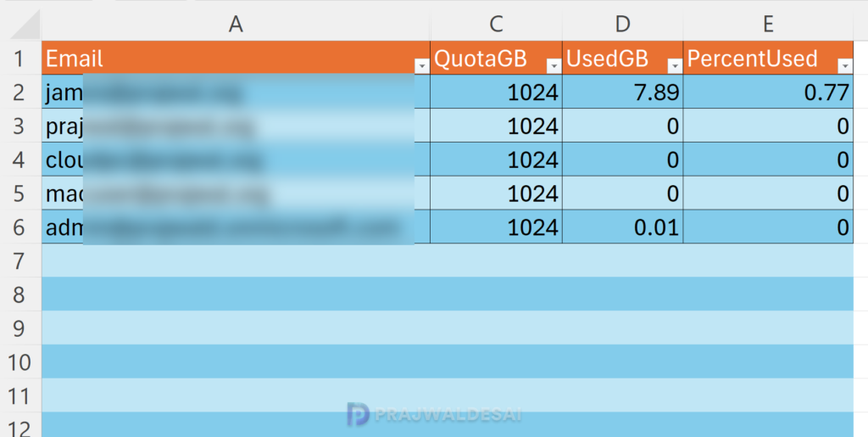Select the QuotaGB 1024 cell in row 5

(496, 193)
